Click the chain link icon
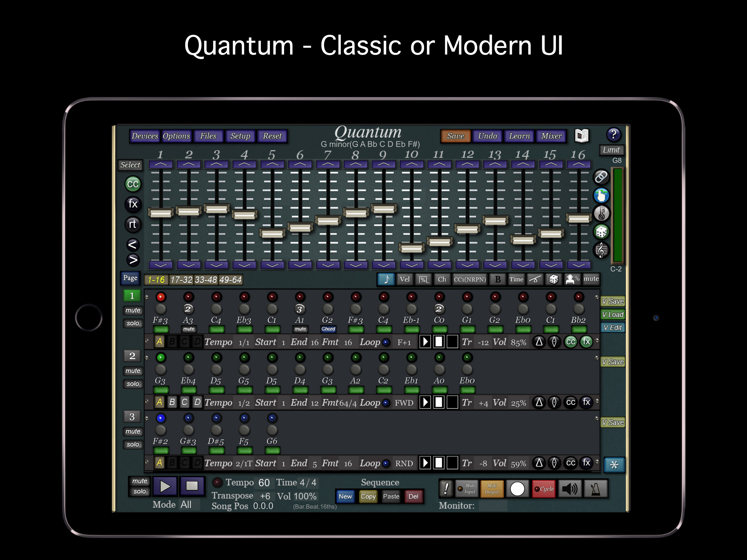 pyautogui.click(x=601, y=177)
